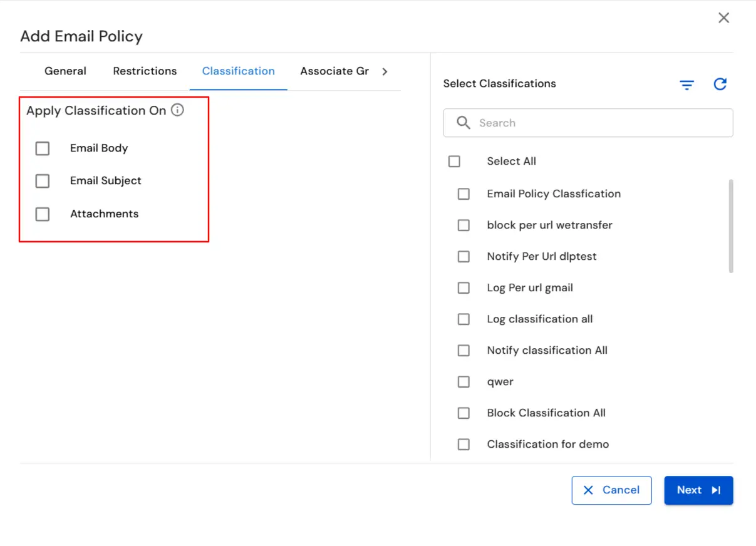This screenshot has width=756, height=546.
Task: Select the Associate Gr tab
Action: (x=334, y=71)
